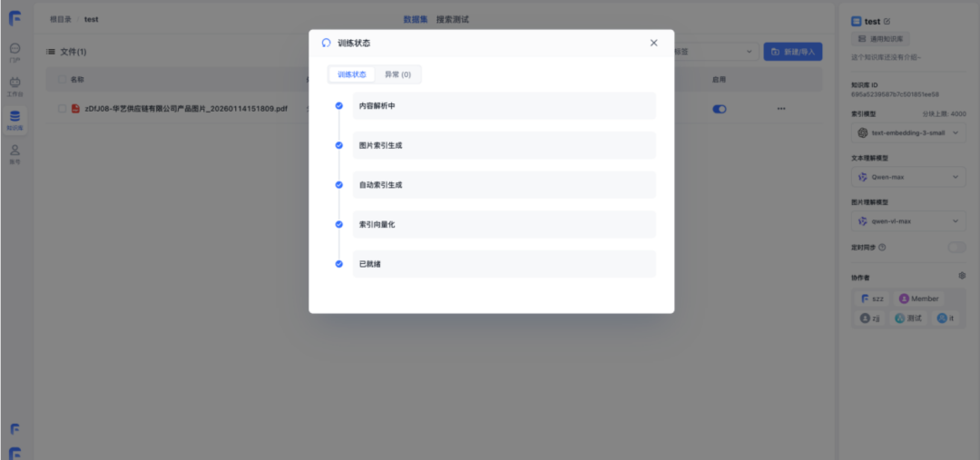Tick the select-all checkbox beside 名称
The image size is (980, 460).
coord(63,79)
